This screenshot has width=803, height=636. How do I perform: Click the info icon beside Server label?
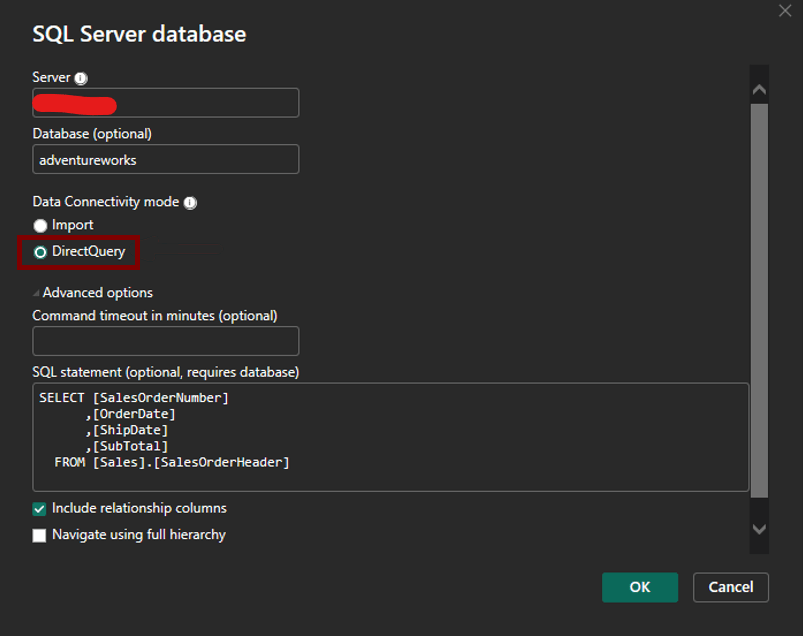tap(81, 78)
